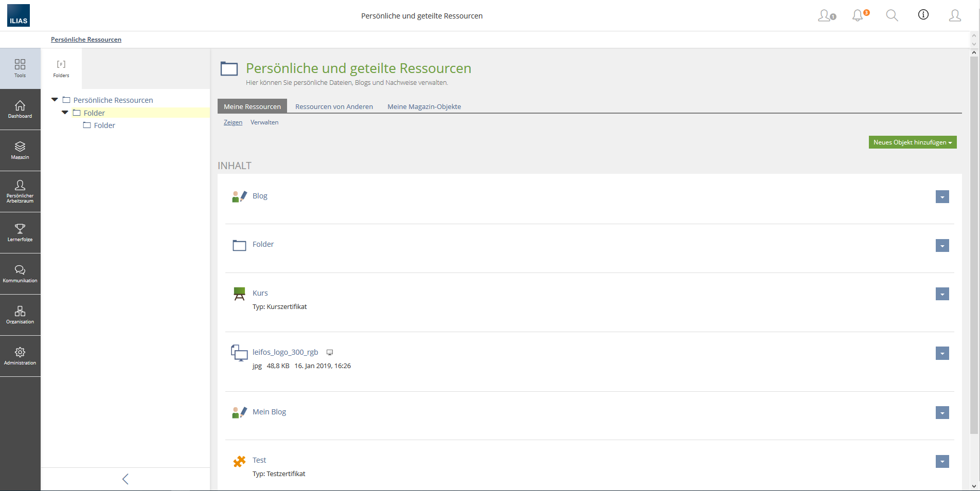Open the leifos_logo_300_rgb file link
This screenshot has width=980, height=491.
point(286,352)
